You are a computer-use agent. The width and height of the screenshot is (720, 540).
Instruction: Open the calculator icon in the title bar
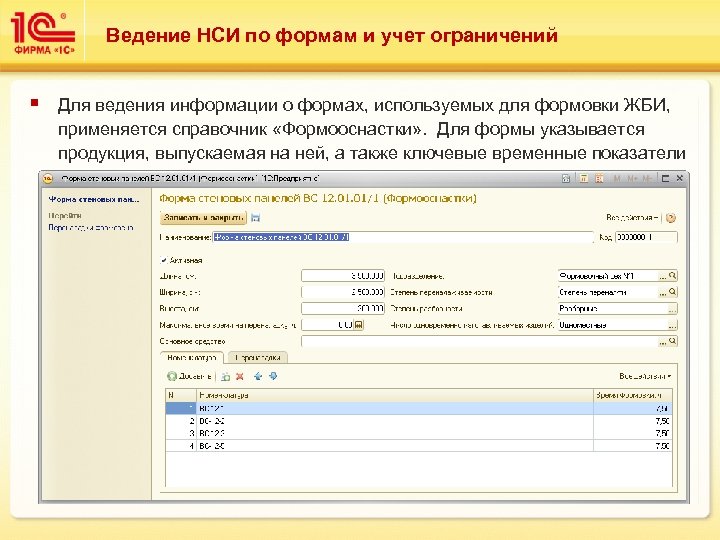click(584, 179)
